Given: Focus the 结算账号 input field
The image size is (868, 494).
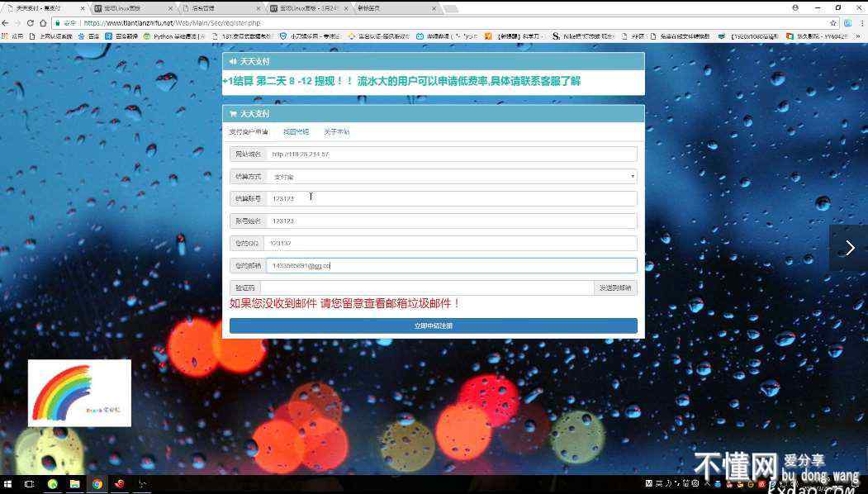Looking at the screenshot, I should 451,198.
